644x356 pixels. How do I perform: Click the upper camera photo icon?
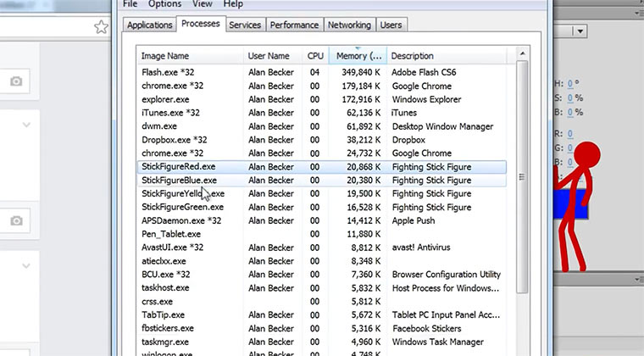pyautogui.click(x=16, y=81)
